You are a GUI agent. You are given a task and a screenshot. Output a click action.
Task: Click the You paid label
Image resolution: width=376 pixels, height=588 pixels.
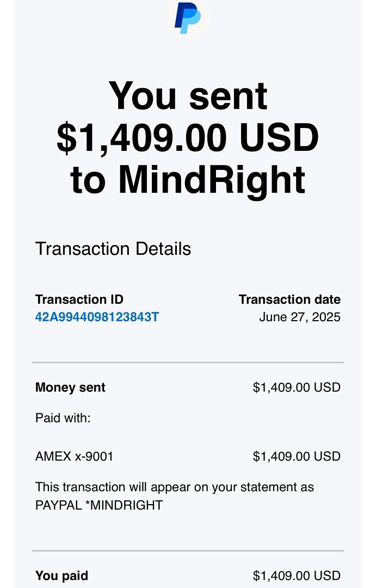[x=61, y=575]
